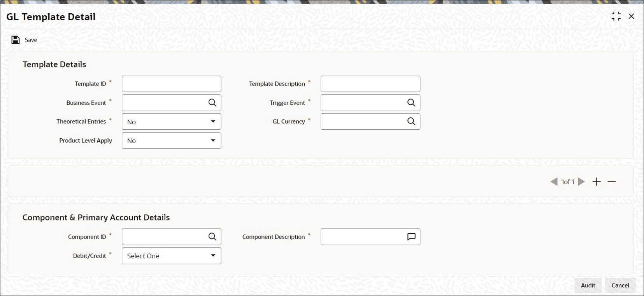Screen dimensions: 644x296
Task: Click the Audit button
Action: 588,285
